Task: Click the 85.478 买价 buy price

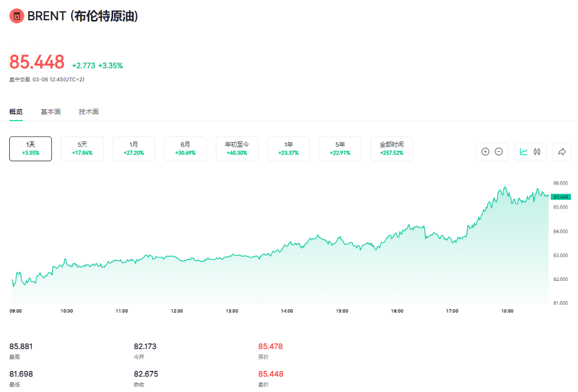Action: click(270, 346)
